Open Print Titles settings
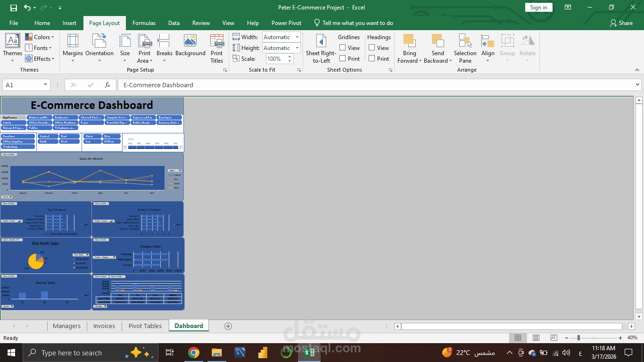 217,48
